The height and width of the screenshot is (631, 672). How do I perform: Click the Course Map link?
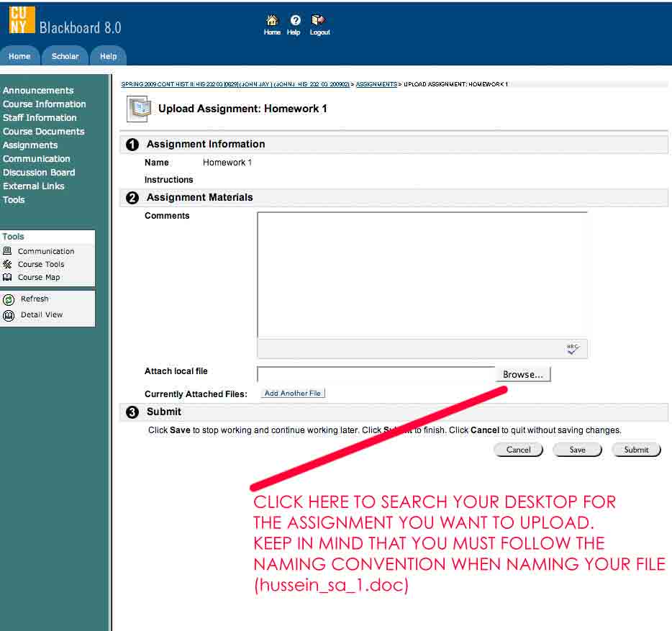(39, 277)
